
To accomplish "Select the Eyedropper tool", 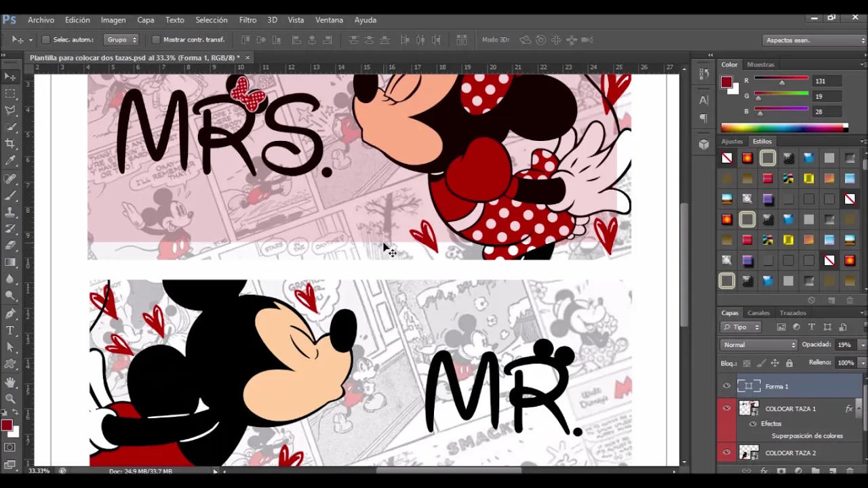I will tap(10, 161).
